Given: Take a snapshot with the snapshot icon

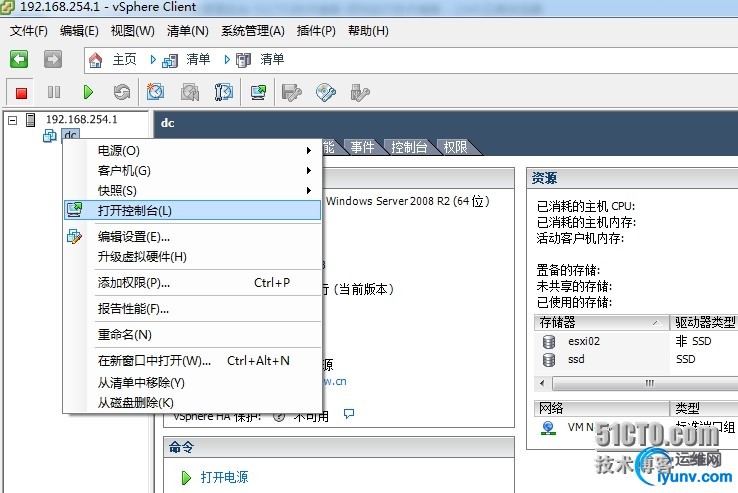Looking at the screenshot, I should tap(155, 92).
